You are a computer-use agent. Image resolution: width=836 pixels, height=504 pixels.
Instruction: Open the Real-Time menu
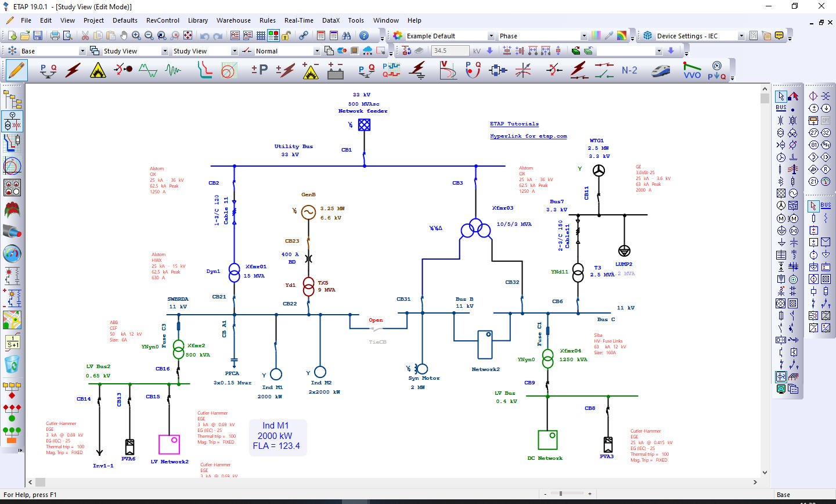pyautogui.click(x=299, y=20)
